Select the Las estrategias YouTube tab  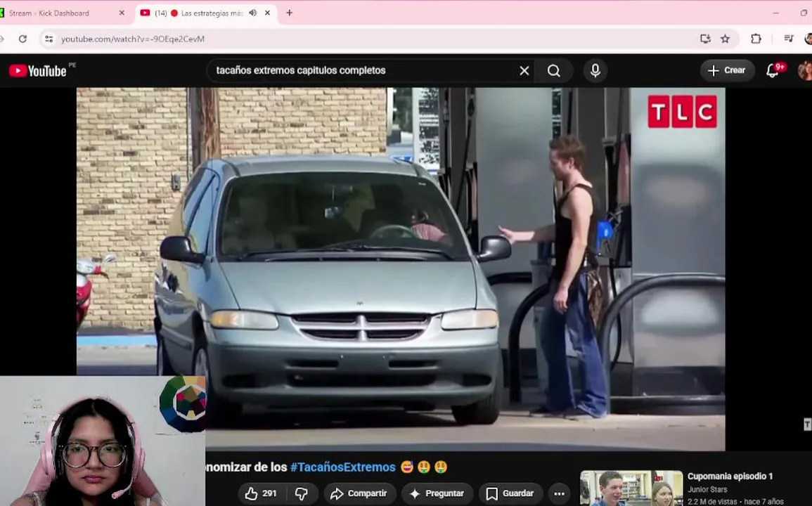click(205, 13)
